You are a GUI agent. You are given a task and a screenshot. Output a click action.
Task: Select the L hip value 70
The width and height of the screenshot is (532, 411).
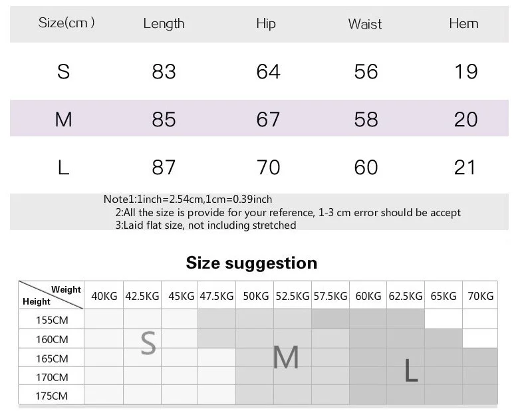(x=268, y=168)
